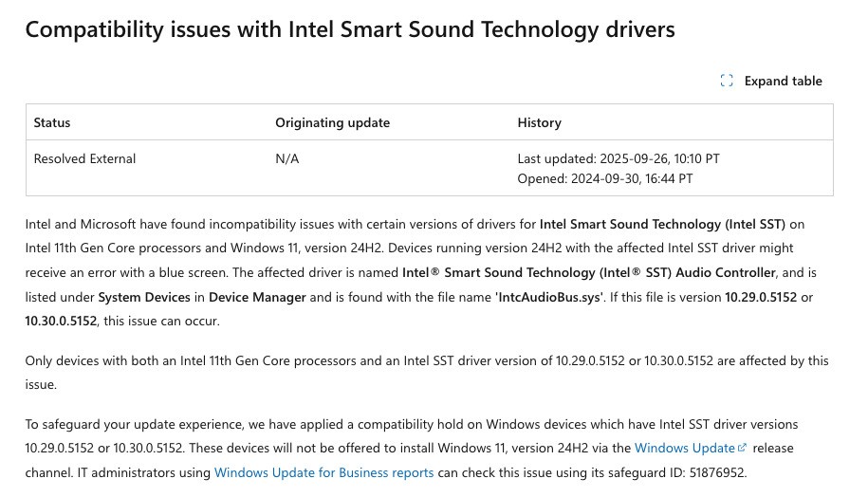
Task: Click the bold 'IntcAudioBus.sys' file name
Action: (x=548, y=297)
